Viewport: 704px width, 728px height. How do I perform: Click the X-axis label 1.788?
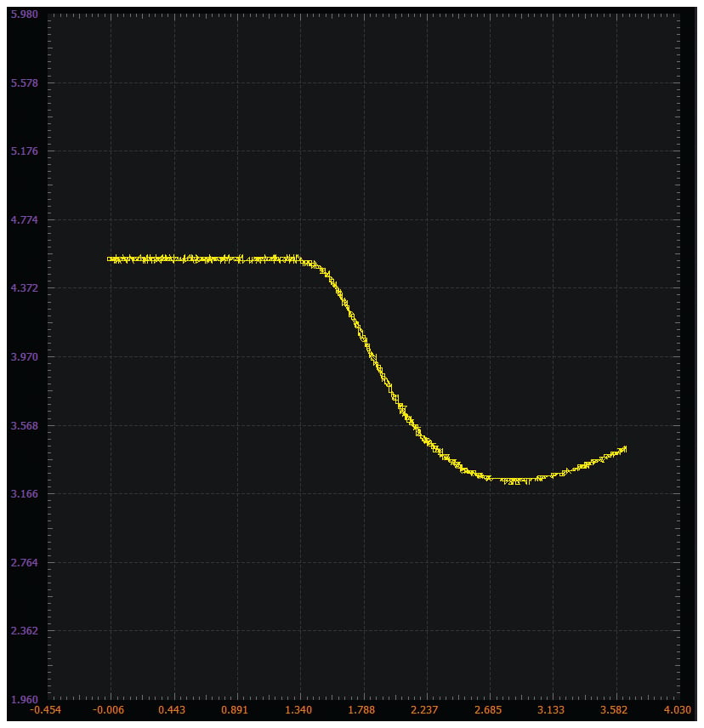[x=361, y=710]
